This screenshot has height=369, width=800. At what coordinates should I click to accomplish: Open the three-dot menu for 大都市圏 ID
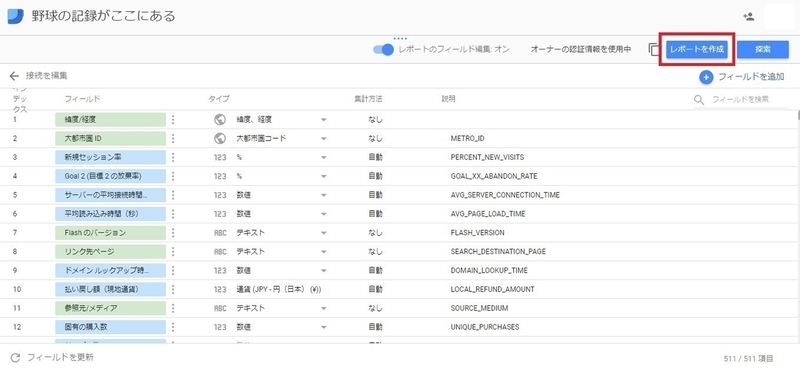pyautogui.click(x=173, y=138)
